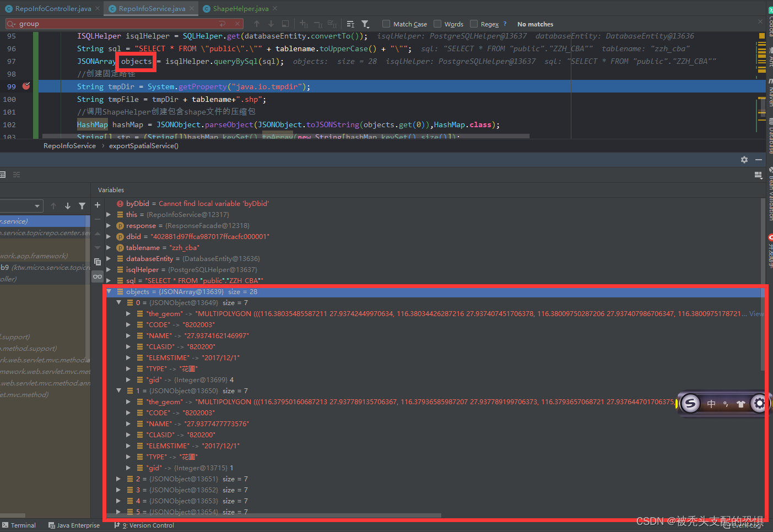Move to the previous frame
The image size is (773, 532).
point(53,206)
